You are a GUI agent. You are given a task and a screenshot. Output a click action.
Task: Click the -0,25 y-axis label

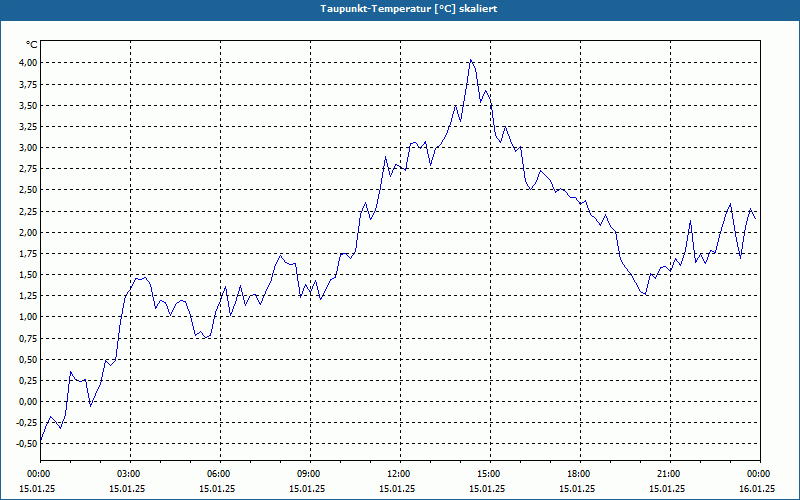[28, 423]
